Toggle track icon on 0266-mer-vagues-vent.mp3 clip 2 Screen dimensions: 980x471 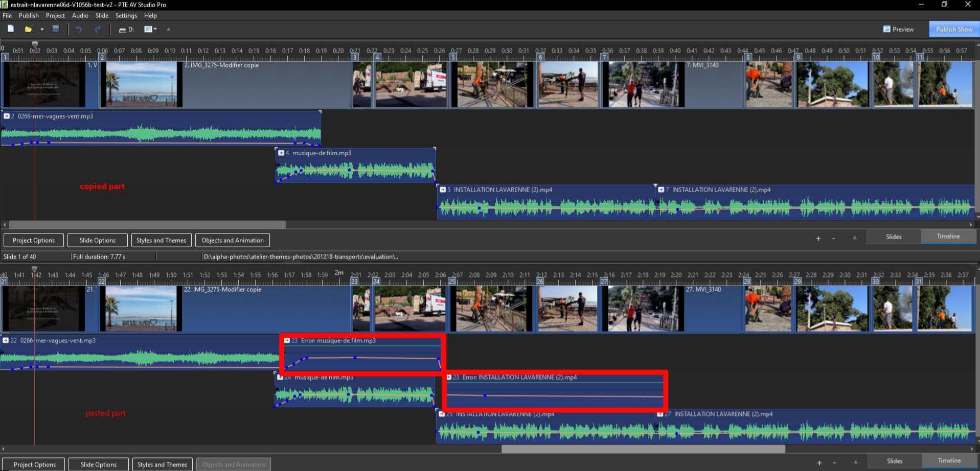point(7,116)
